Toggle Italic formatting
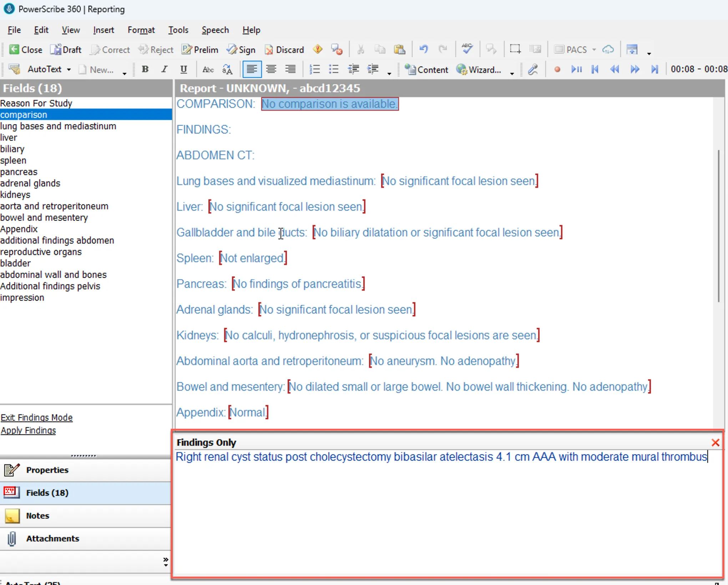 point(164,69)
